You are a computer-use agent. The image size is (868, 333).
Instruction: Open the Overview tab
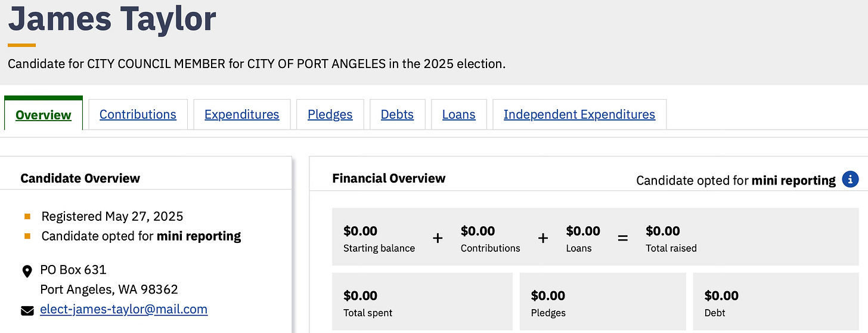click(x=44, y=115)
